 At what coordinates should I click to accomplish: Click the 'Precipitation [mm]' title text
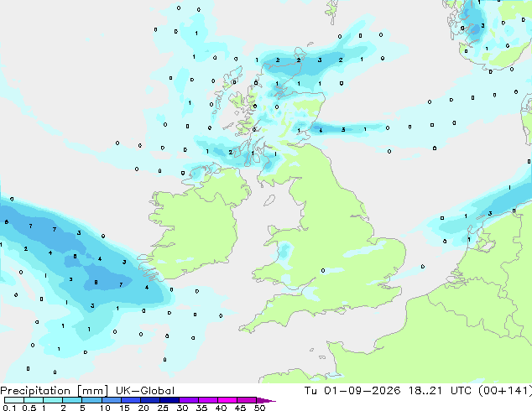[55, 391]
